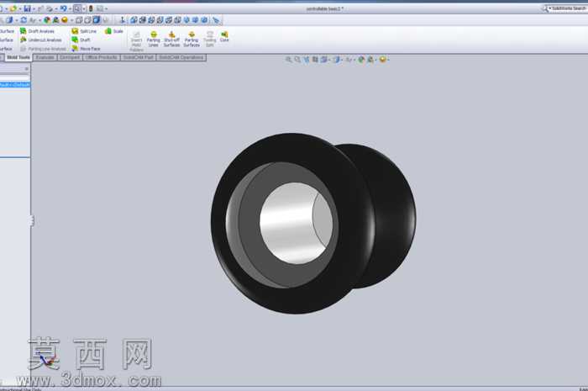Click the Tooling Split tool
Viewport: 588px width, 391px height.
coord(210,39)
